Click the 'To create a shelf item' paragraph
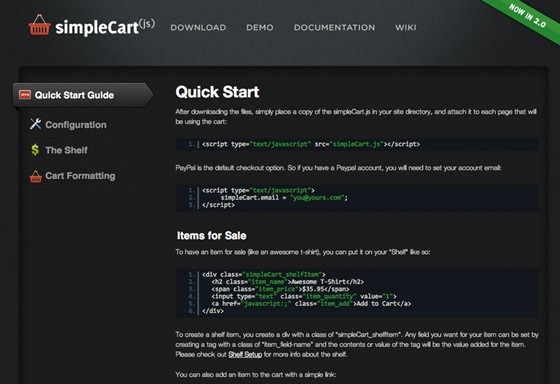 coord(357,345)
